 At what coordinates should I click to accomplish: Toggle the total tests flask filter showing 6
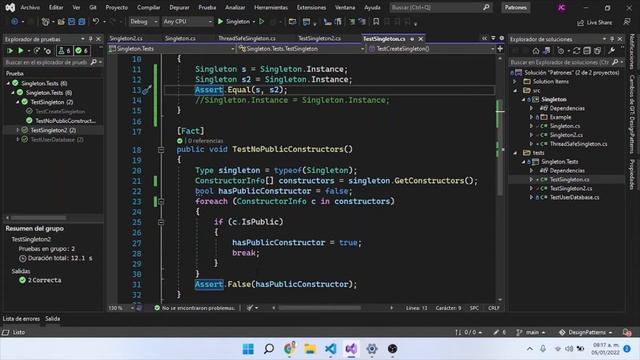64,51
